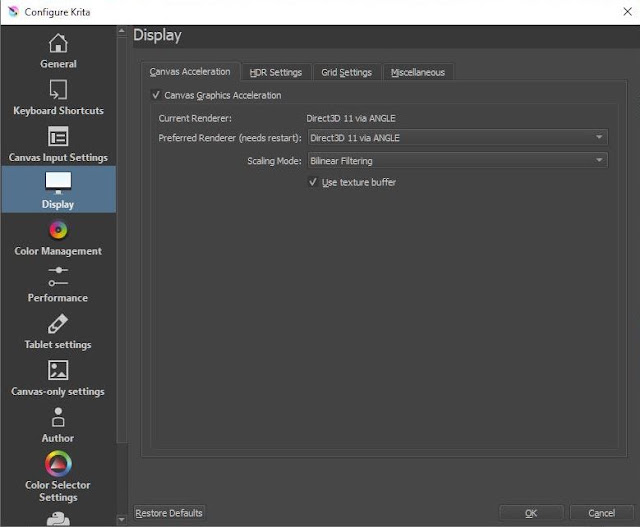This screenshot has height=527, width=640.
Task: Switch to Grid Settings tab
Action: coord(347,72)
